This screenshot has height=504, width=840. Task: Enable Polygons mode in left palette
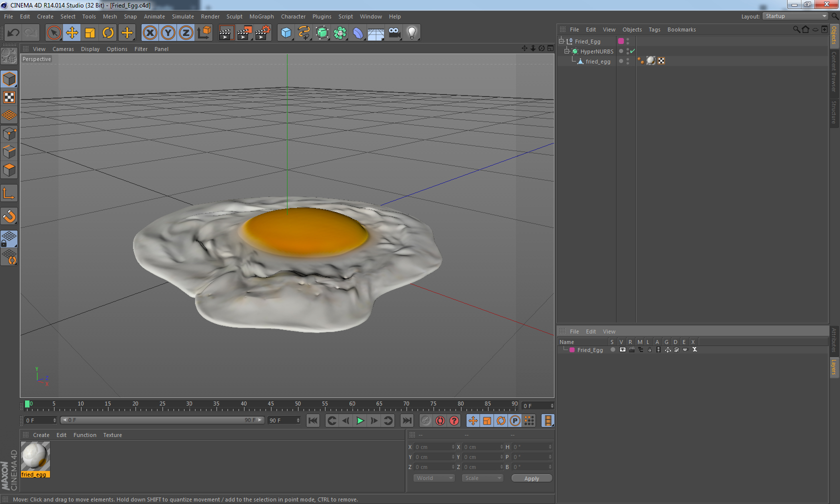pyautogui.click(x=9, y=170)
